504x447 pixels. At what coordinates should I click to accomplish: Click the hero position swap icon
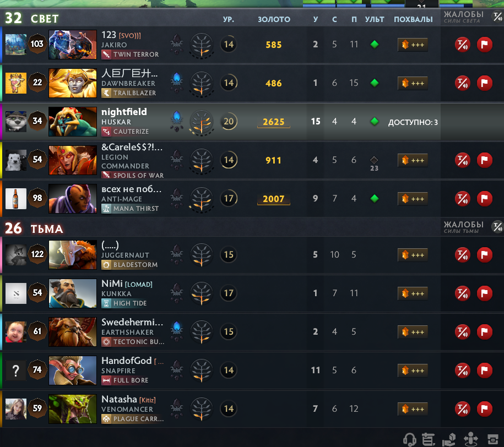pyautogui.click(x=470, y=439)
